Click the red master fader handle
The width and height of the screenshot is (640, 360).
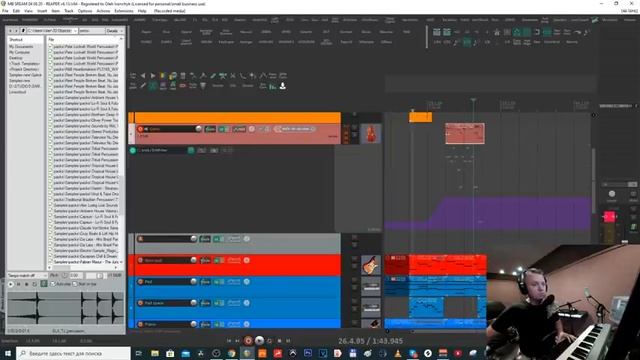click(609, 216)
